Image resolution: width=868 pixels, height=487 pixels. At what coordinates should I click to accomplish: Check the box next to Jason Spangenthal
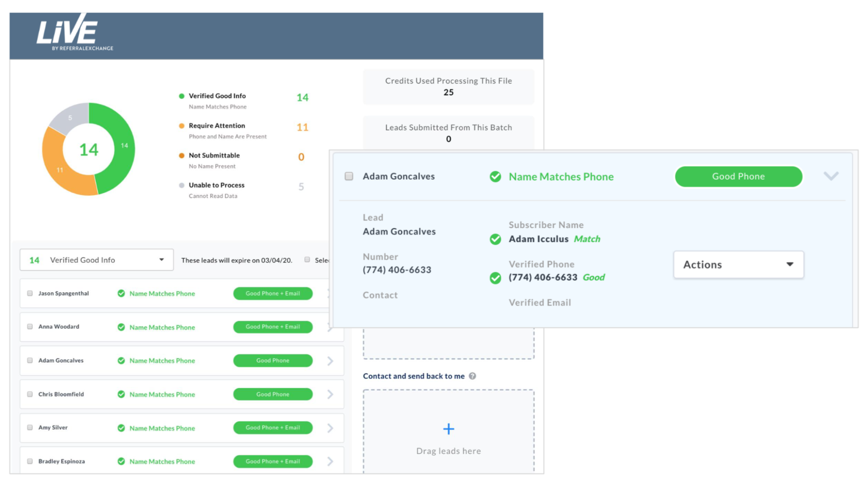[x=30, y=293]
